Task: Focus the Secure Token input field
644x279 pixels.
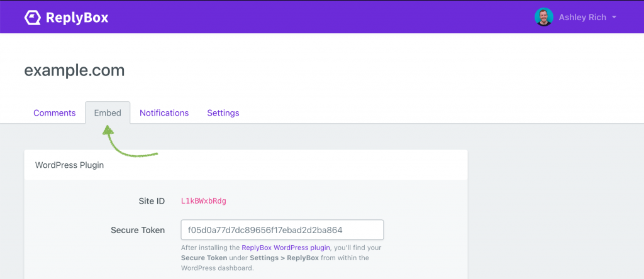Action: tap(282, 230)
